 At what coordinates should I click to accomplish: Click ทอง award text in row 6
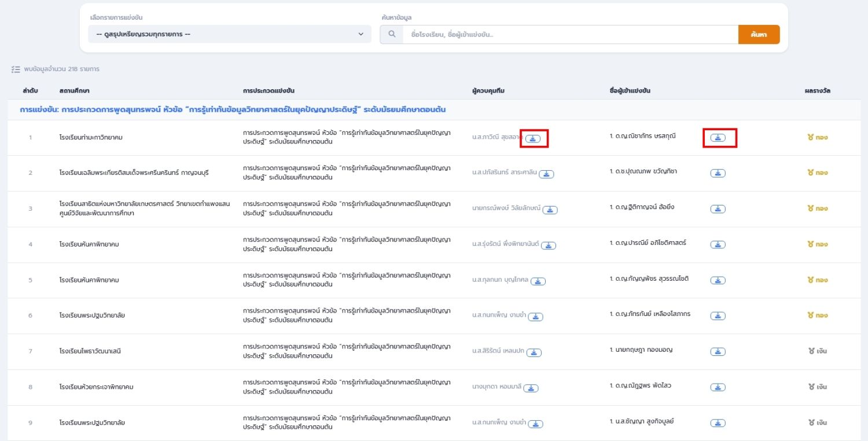[x=822, y=315]
